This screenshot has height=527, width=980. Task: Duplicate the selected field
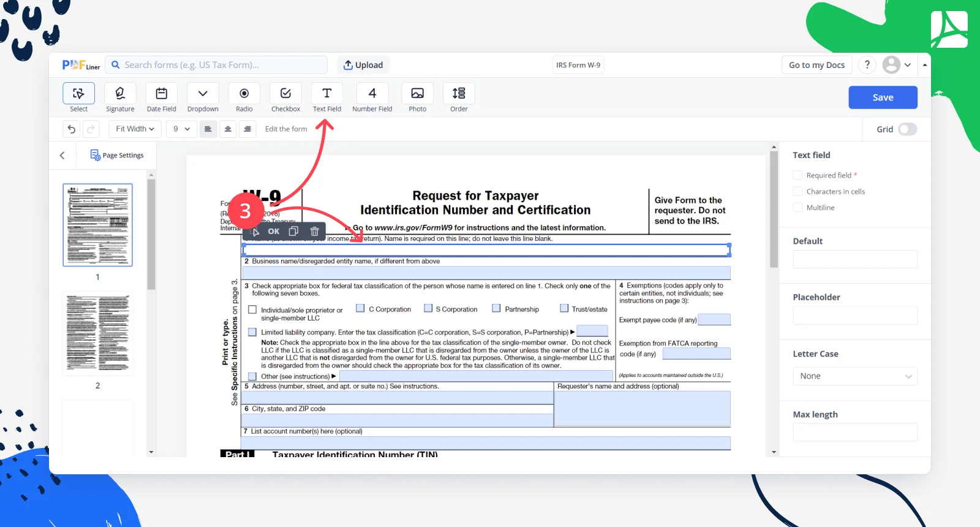pyautogui.click(x=293, y=231)
